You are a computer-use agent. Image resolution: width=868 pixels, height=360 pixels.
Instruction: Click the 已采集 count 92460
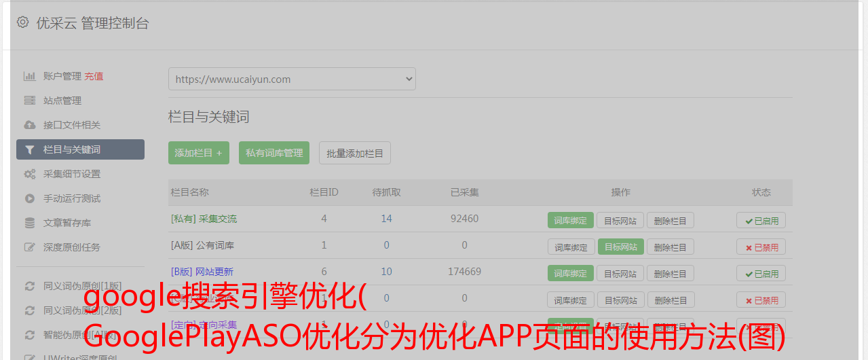(464, 218)
